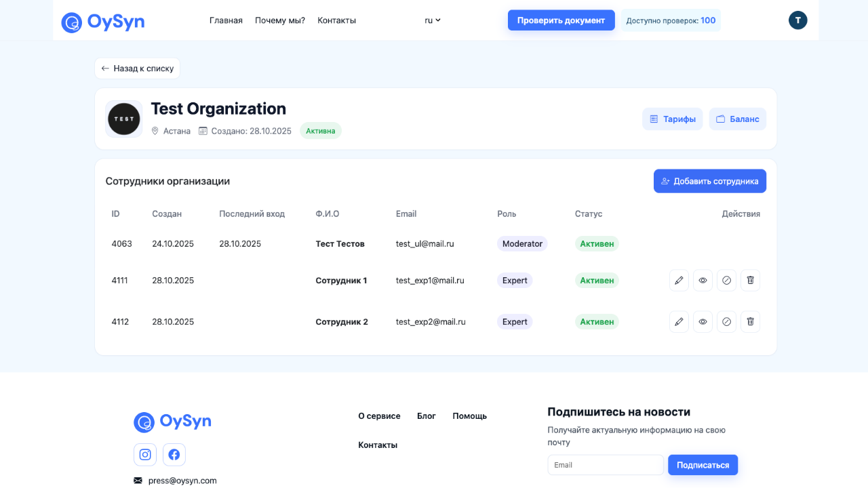Open Facebook via footer icon
Screen dimensions: 868x488
[x=174, y=454]
